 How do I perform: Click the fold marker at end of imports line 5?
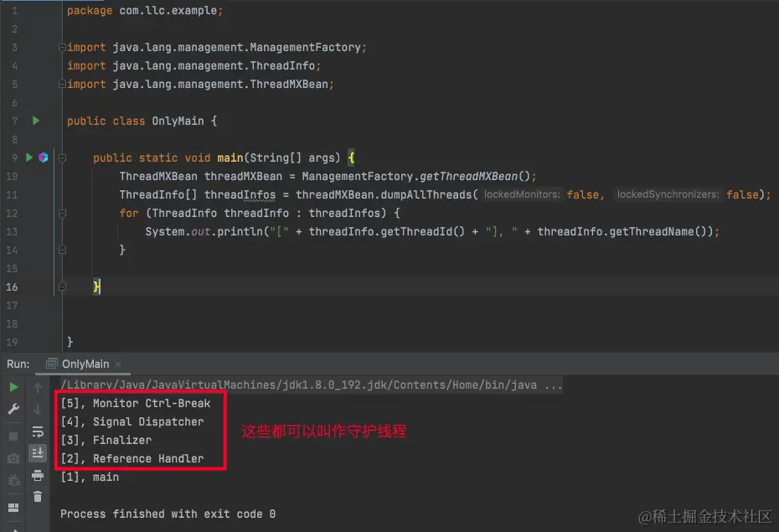(62, 84)
